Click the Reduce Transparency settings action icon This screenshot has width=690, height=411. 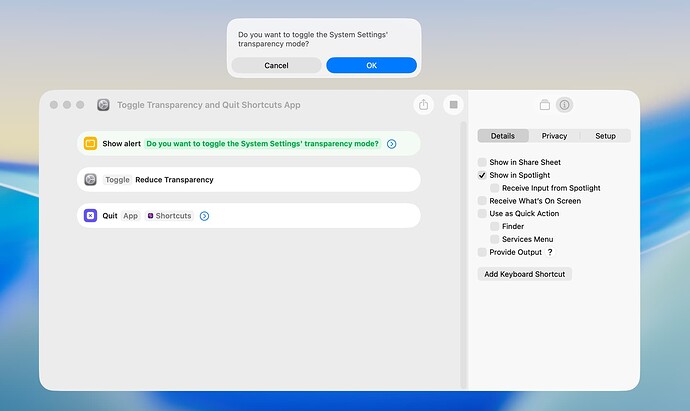click(x=90, y=180)
